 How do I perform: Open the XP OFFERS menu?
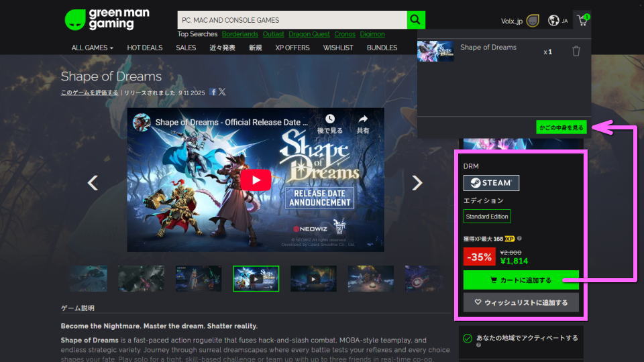pos(292,48)
